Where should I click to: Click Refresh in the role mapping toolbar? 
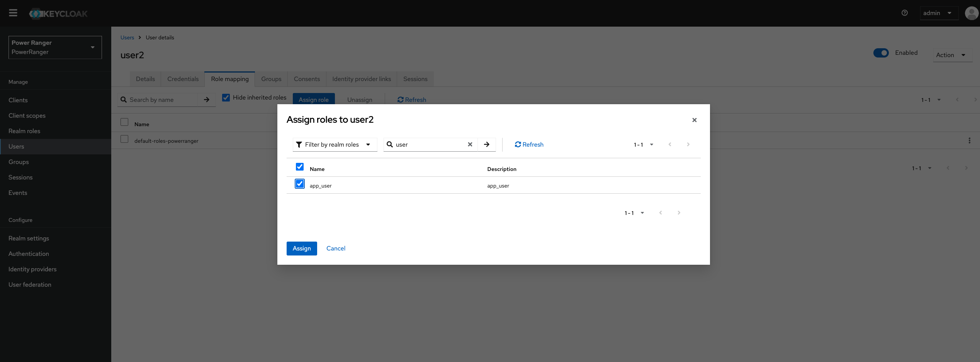(x=412, y=100)
